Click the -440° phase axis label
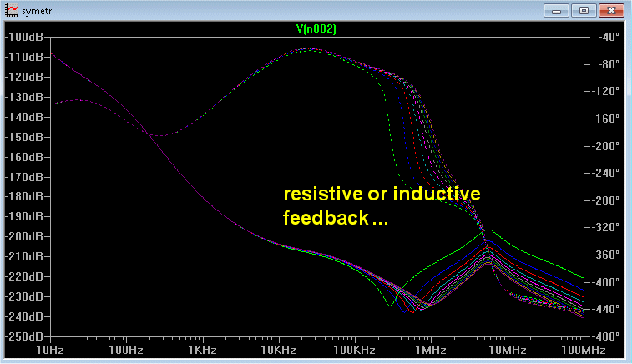 (606, 309)
